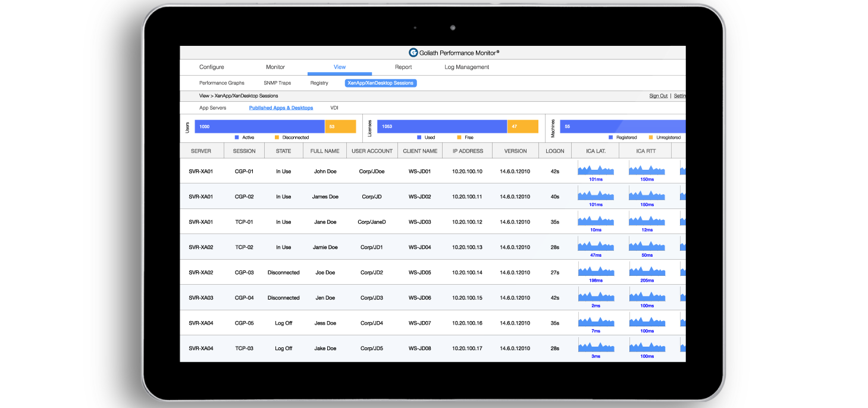Sort by USER ACCOUNT column header

pyautogui.click(x=372, y=151)
